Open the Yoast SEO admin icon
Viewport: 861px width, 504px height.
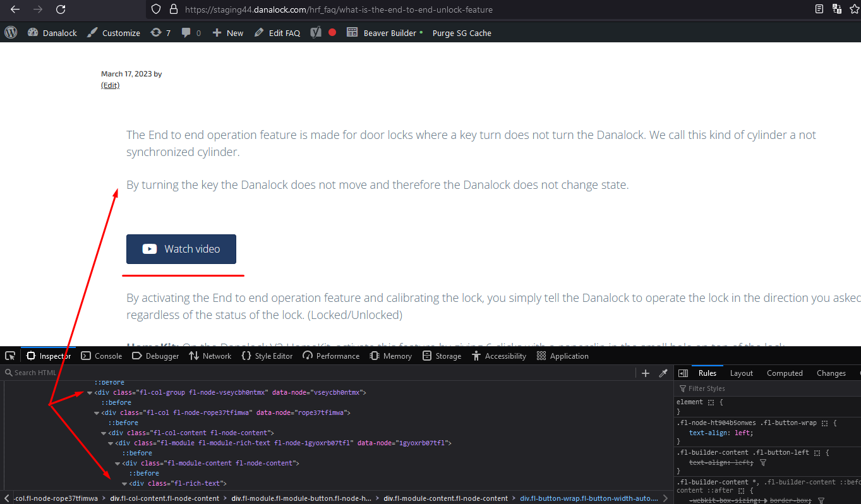(316, 32)
